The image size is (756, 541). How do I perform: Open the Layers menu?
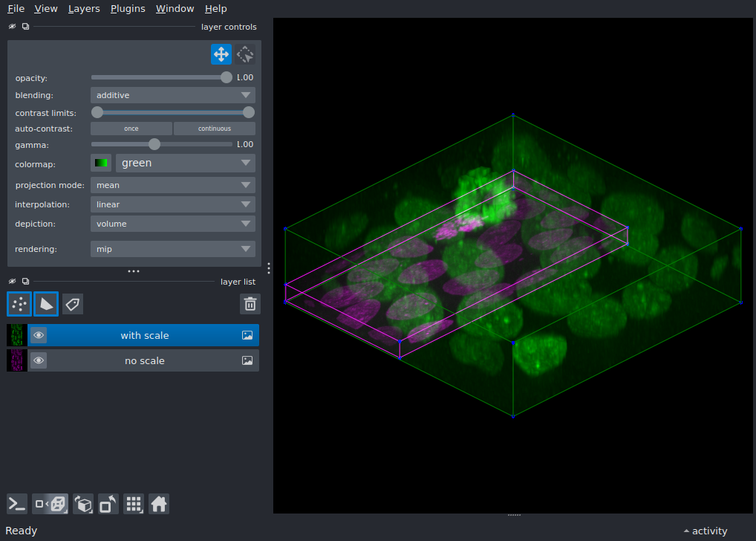tap(84, 9)
